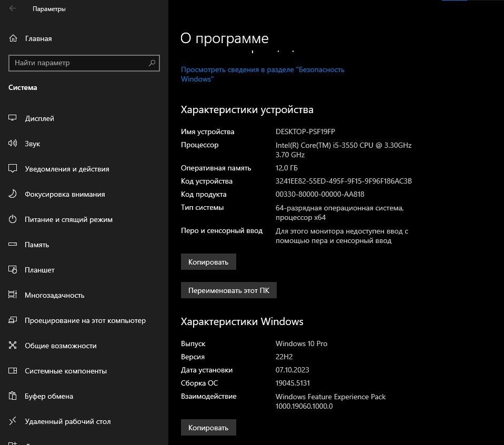Click the Звук speaker icon

coord(13,143)
